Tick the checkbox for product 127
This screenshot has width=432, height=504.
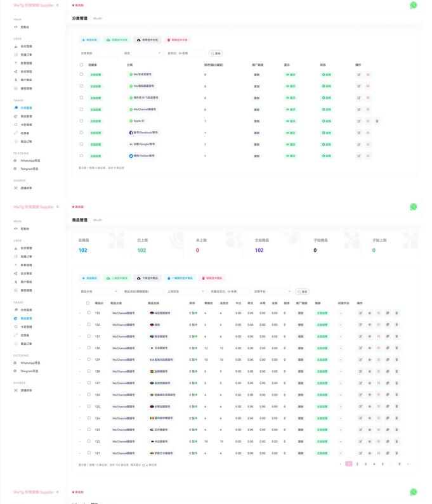click(x=89, y=383)
